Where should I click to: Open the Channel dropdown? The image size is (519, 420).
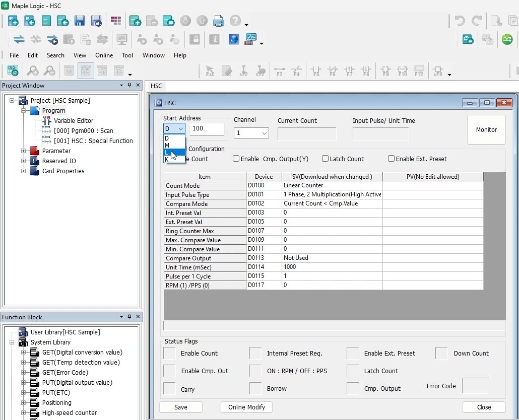pyautogui.click(x=251, y=133)
